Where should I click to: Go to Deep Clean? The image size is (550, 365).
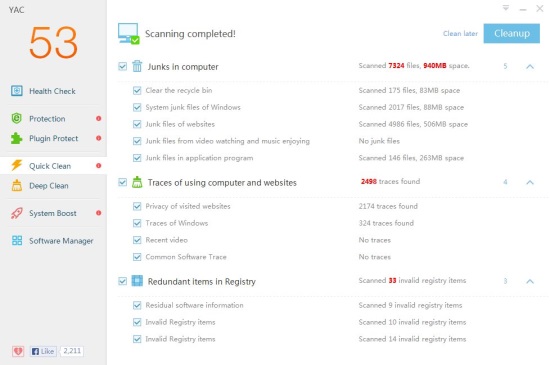point(53,185)
